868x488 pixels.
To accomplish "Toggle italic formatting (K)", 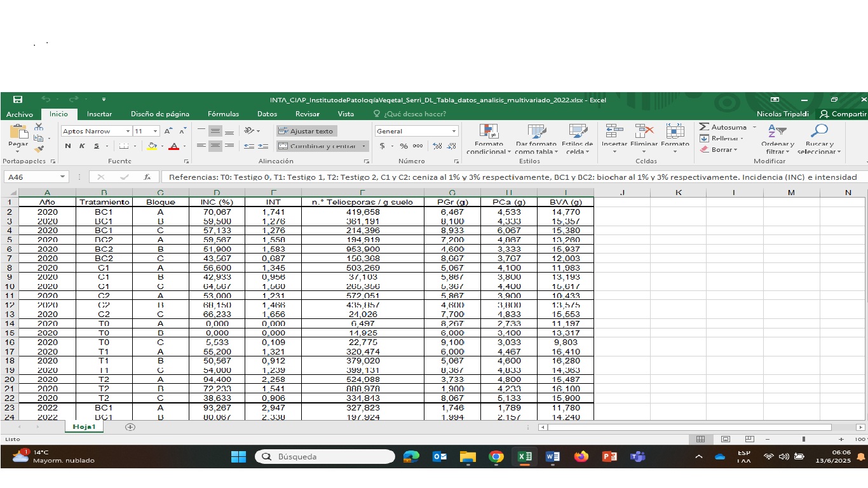I will point(82,146).
